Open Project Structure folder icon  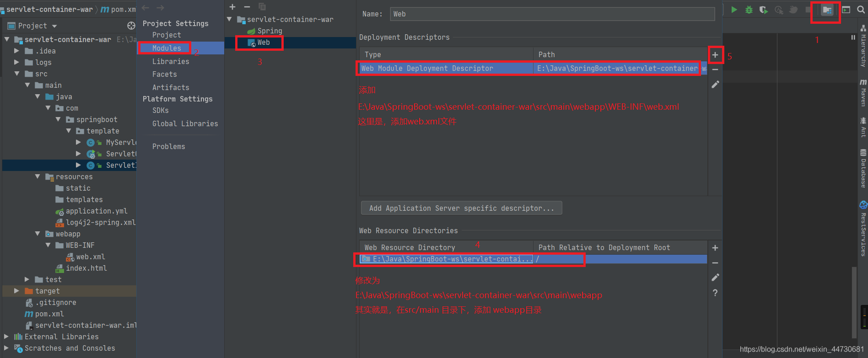click(x=827, y=10)
